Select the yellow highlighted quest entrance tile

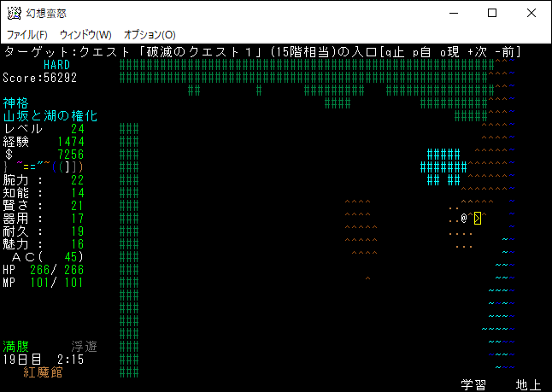point(478,219)
